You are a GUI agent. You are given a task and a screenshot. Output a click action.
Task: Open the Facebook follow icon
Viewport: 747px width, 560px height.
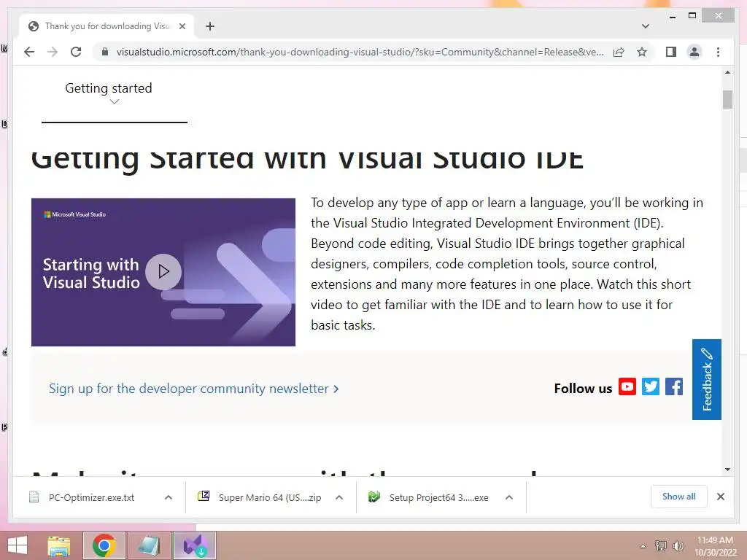(x=673, y=386)
